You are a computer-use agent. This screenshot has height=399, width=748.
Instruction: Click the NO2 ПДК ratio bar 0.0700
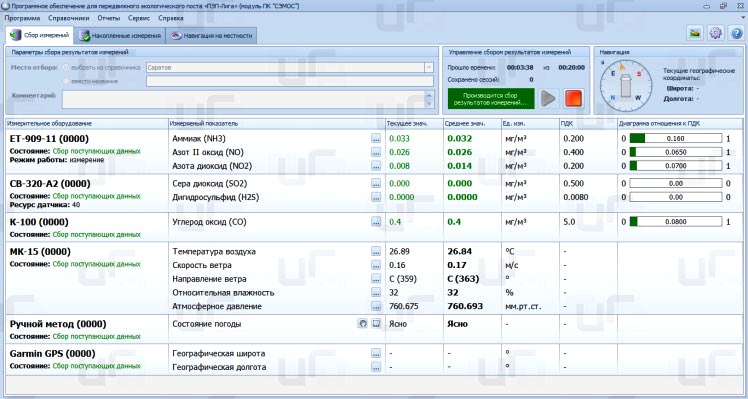pyautogui.click(x=675, y=167)
